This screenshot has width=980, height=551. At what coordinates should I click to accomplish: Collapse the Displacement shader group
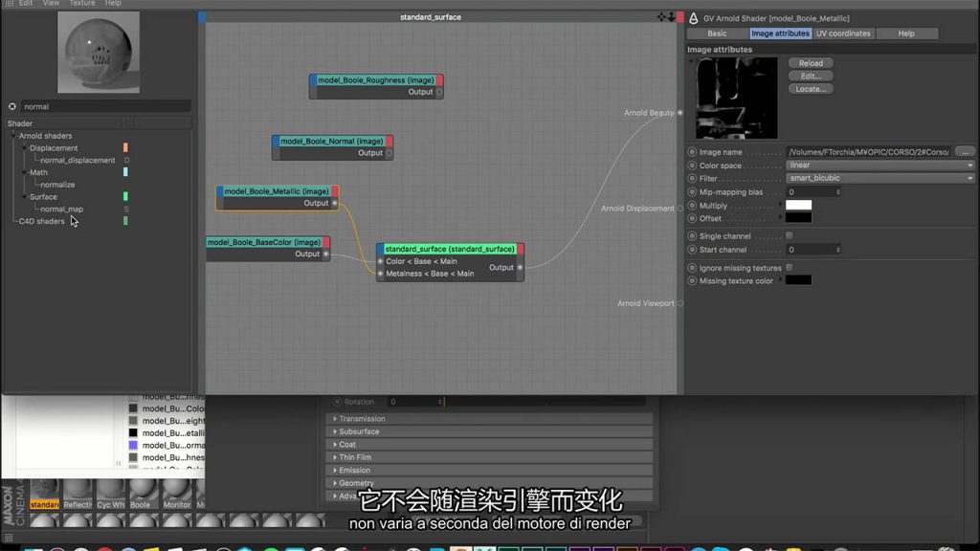[x=24, y=148]
